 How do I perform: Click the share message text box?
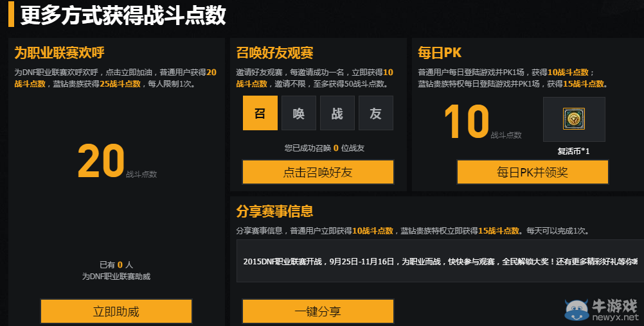click(440, 261)
